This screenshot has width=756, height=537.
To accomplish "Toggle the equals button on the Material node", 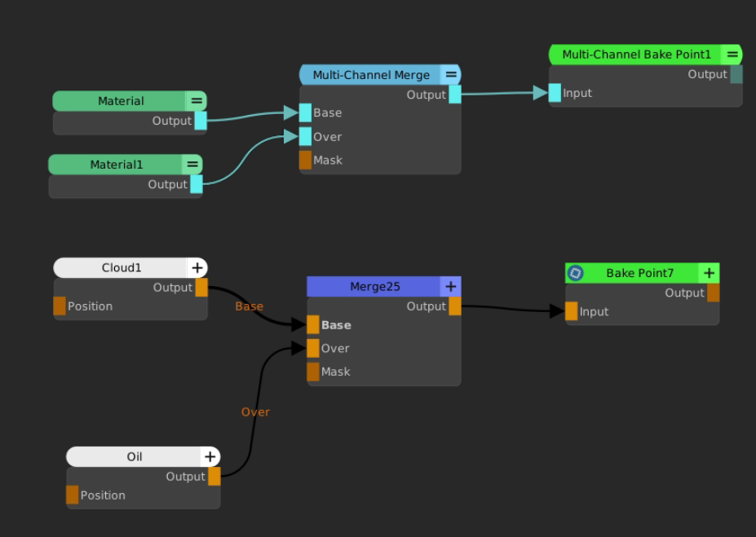I will [x=196, y=101].
